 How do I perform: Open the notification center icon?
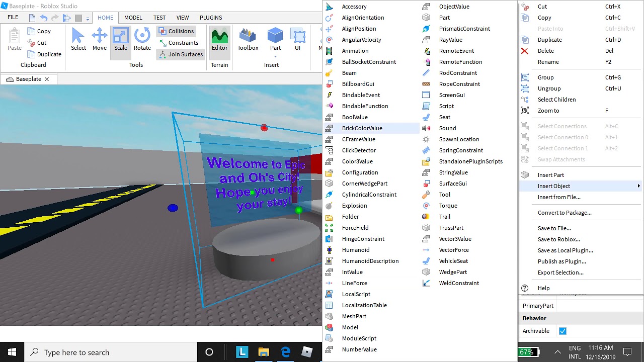coord(627,352)
